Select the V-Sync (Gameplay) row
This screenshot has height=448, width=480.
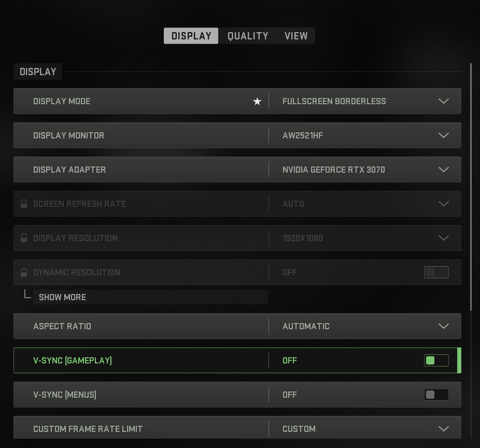click(156, 360)
